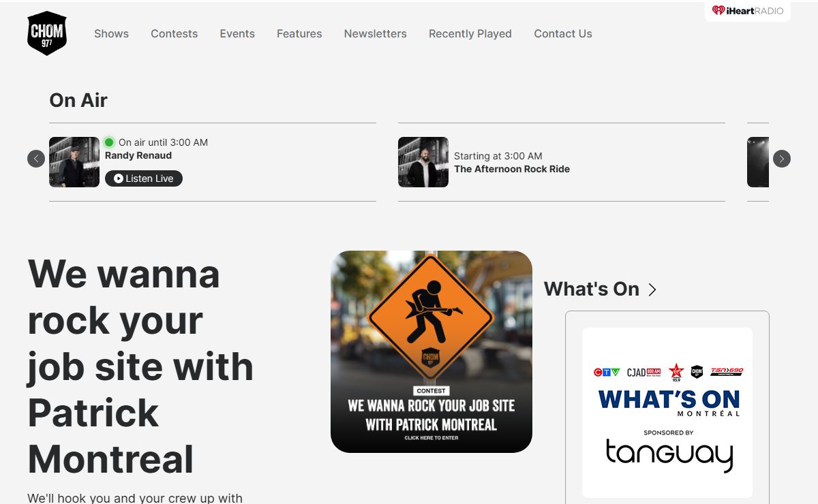This screenshot has width=818, height=504.
Task: Click the green on-air status indicator
Action: 109,142
